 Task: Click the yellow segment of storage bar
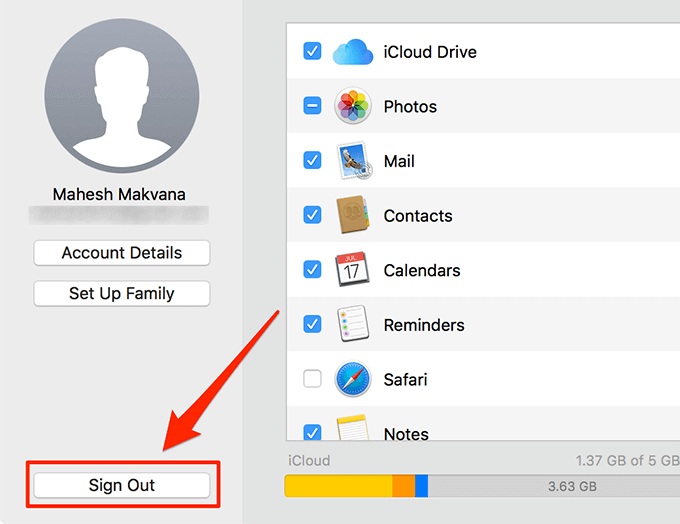[338, 486]
